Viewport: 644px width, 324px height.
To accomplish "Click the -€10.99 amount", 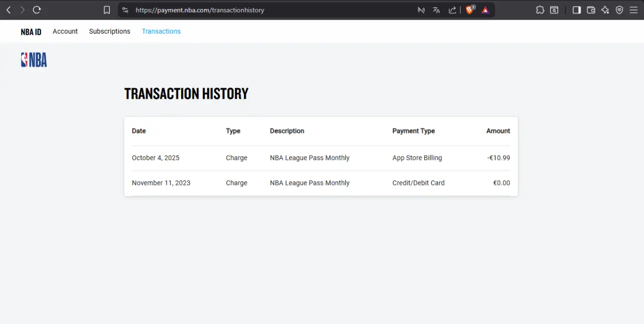I will (x=499, y=158).
